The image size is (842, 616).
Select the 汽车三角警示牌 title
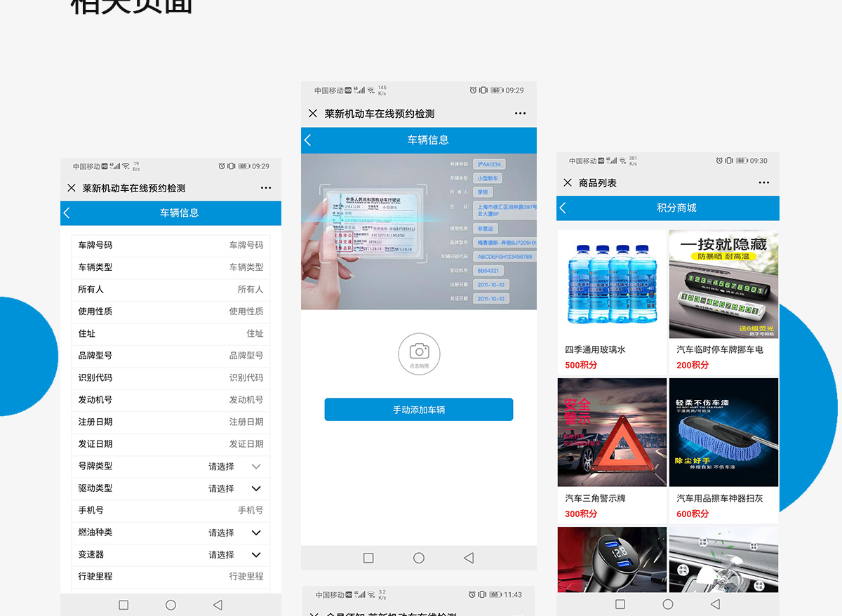(595, 498)
